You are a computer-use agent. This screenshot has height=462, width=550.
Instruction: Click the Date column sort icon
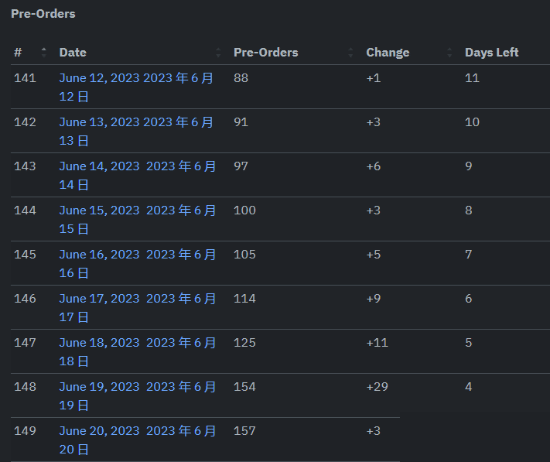pyautogui.click(x=218, y=53)
